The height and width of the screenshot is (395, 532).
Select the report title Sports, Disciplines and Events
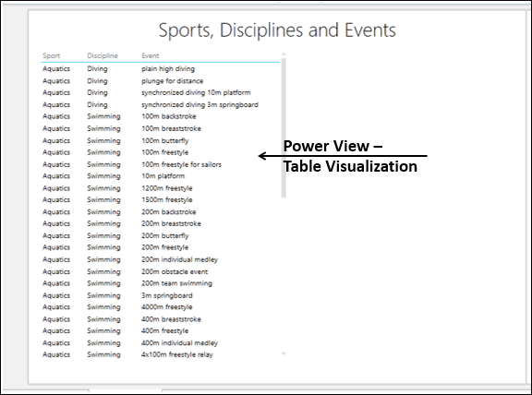point(277,30)
